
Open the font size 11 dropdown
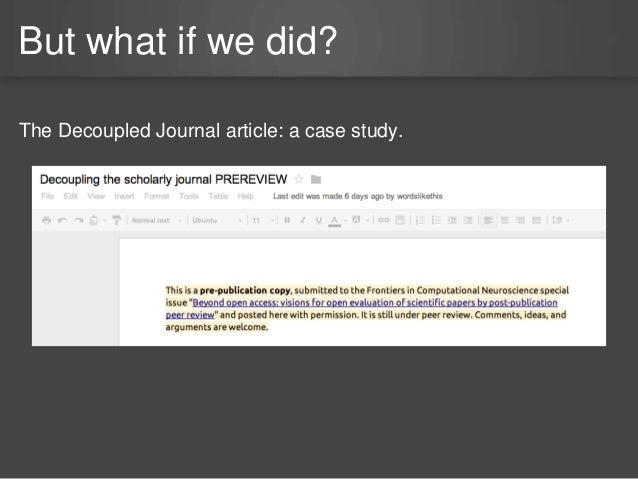point(263,220)
